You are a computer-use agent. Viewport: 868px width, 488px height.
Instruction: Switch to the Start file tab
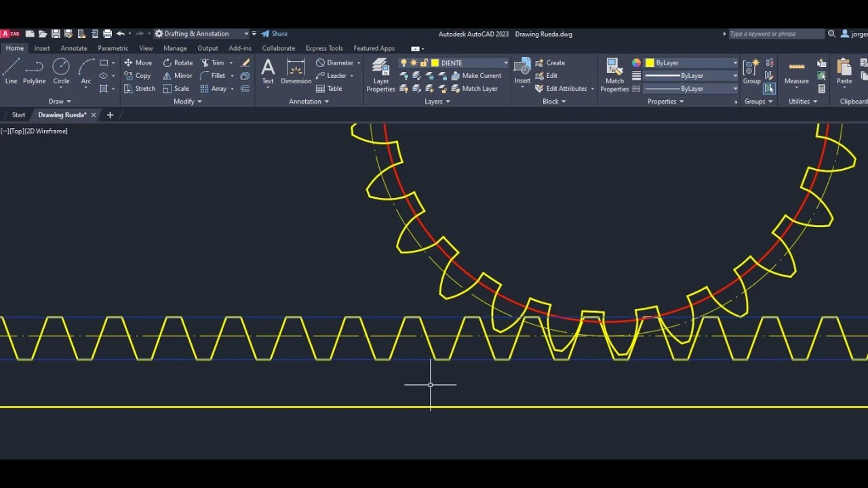tap(18, 115)
